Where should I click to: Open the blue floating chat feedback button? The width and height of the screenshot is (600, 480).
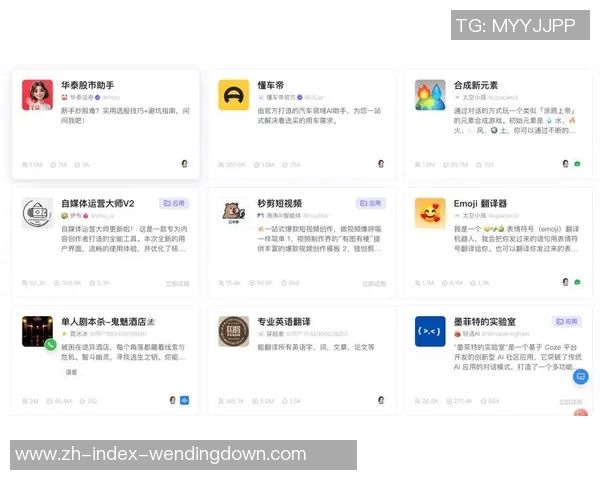pos(580,377)
